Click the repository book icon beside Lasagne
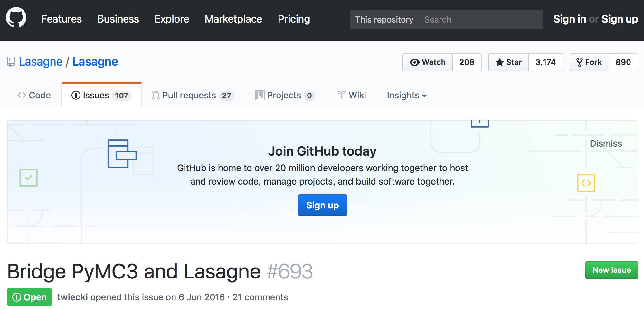The height and width of the screenshot is (310, 644). 11,61
